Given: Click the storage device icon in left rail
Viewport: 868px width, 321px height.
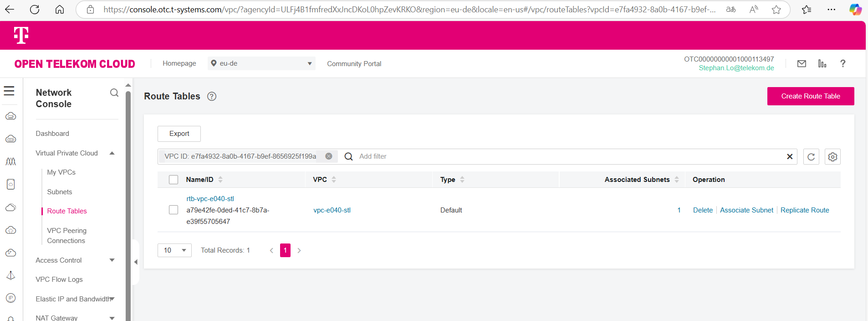Looking at the screenshot, I should point(11,184).
